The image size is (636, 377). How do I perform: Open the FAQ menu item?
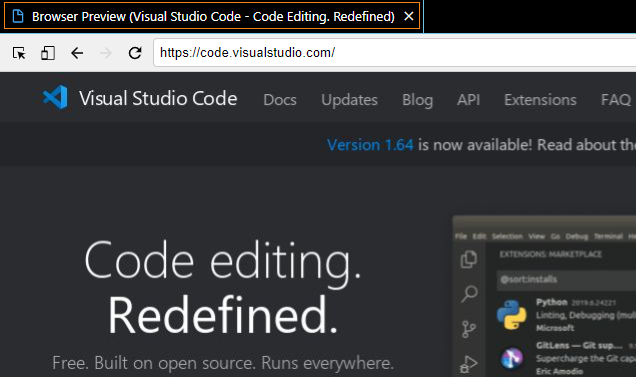pyautogui.click(x=616, y=99)
